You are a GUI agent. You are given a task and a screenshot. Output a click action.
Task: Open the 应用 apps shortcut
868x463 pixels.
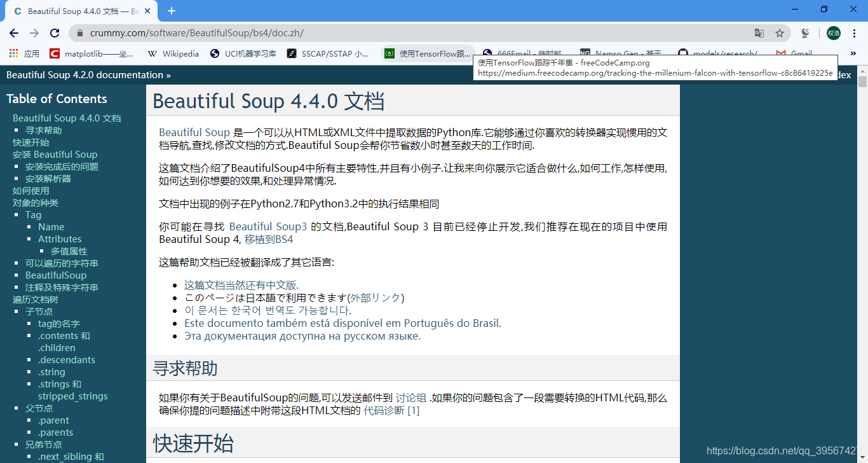24,53
